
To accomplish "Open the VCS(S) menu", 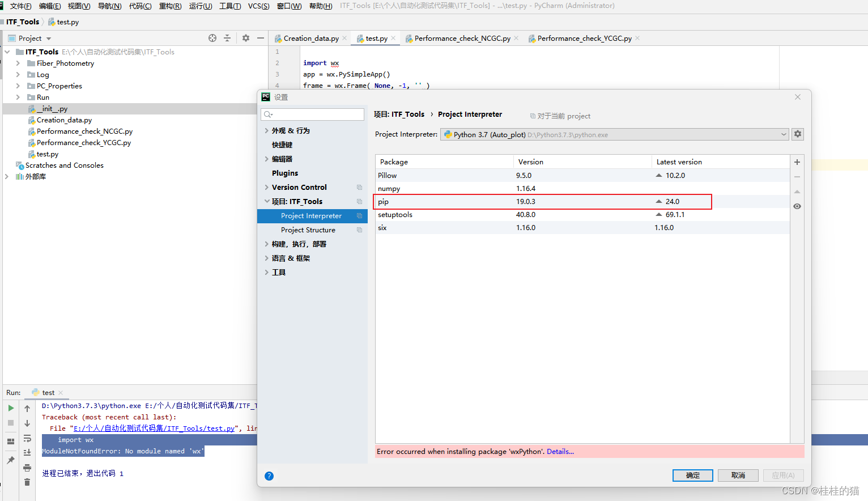I will [x=258, y=6].
